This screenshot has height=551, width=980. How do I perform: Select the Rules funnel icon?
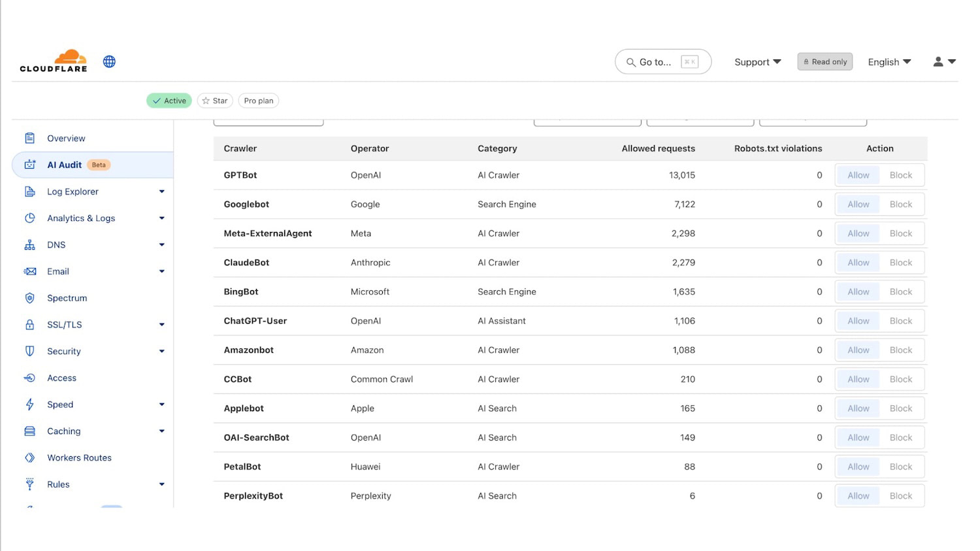30,484
